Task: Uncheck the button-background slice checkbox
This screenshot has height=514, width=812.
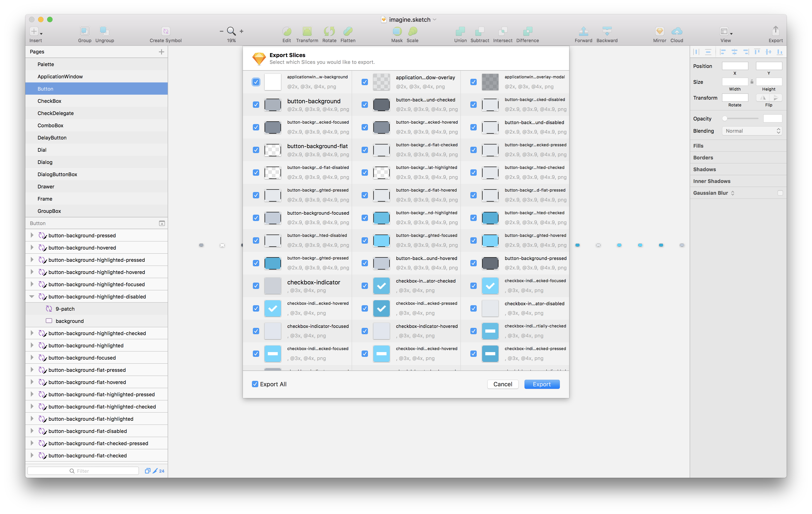Action: [x=256, y=104]
